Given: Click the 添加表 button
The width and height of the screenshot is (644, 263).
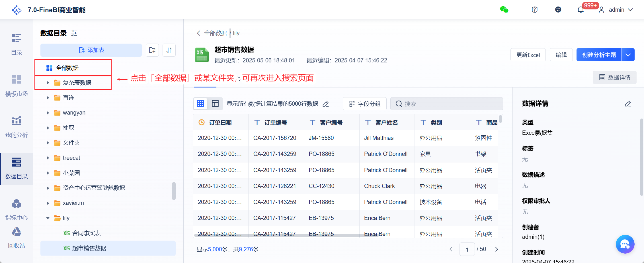Looking at the screenshot, I should click(91, 50).
